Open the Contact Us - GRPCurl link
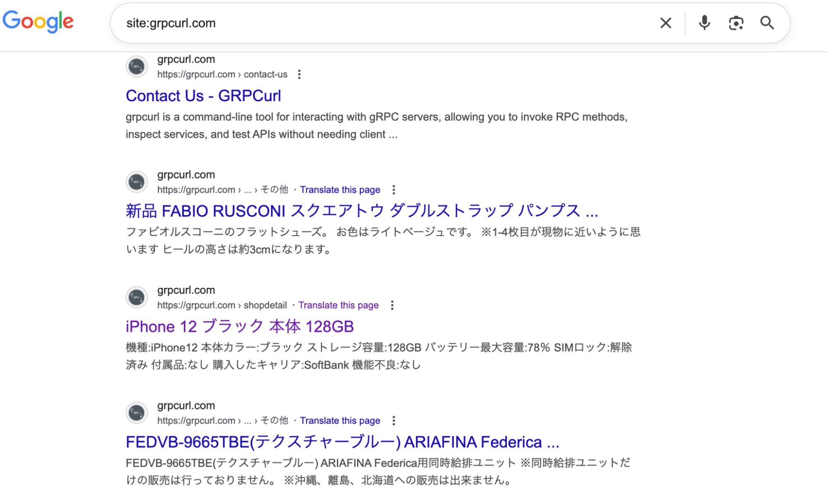This screenshot has width=828, height=504. click(203, 96)
